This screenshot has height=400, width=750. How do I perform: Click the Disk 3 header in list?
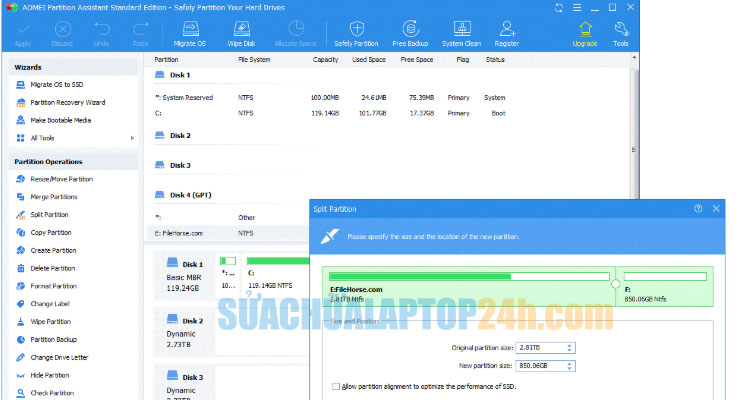click(173, 165)
